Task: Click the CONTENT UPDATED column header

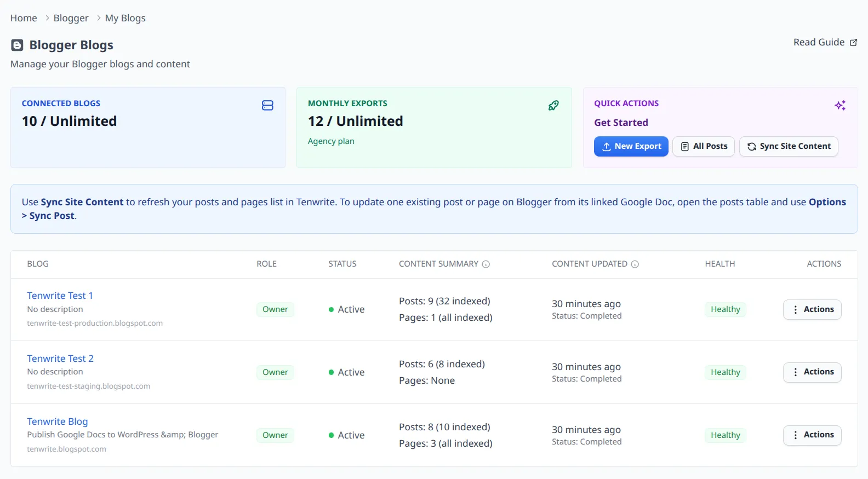Action: pos(590,264)
